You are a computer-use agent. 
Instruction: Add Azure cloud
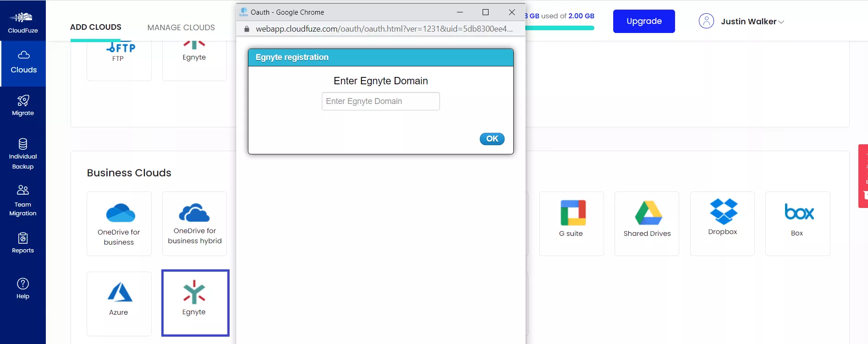tap(119, 303)
